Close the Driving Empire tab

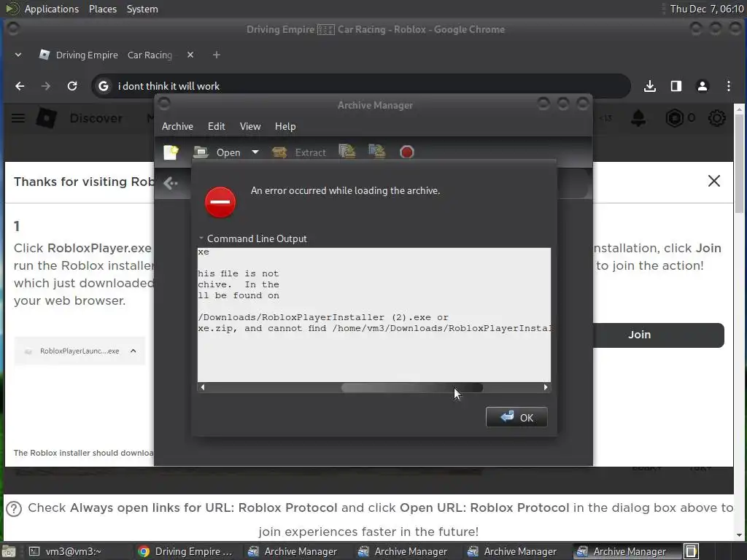[190, 55]
